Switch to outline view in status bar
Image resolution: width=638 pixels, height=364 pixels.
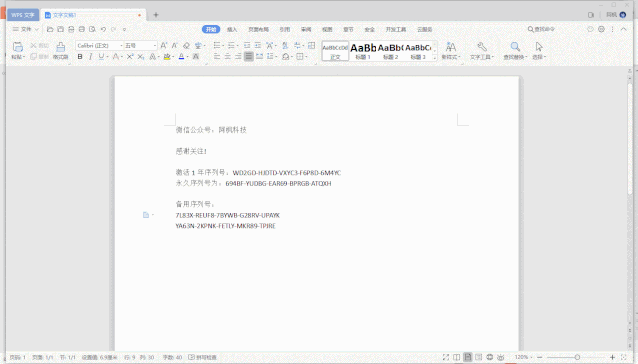coord(479,357)
